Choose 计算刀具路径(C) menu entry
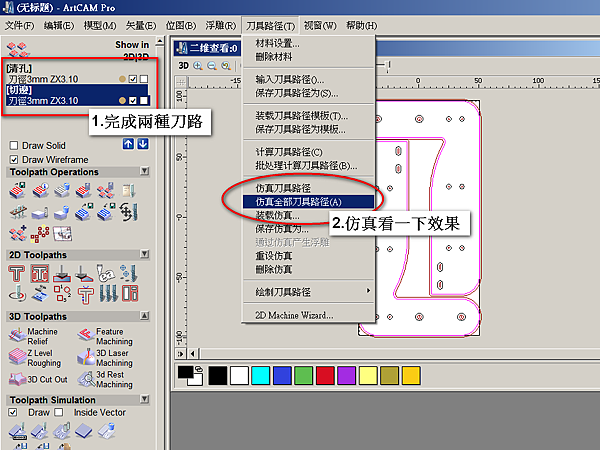 coord(308,152)
